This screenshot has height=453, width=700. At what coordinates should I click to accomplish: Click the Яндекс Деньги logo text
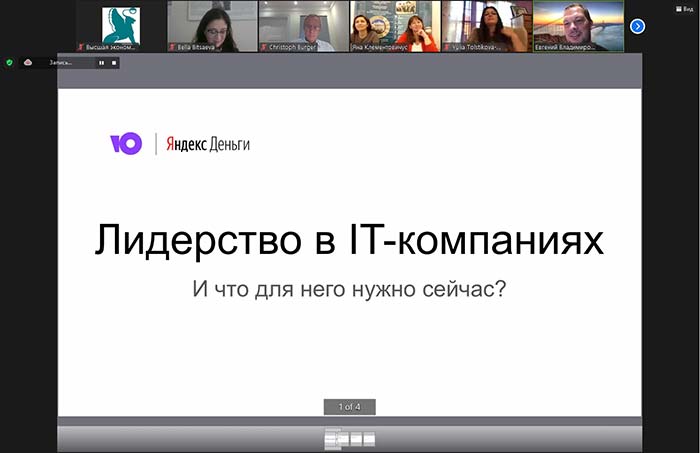[x=208, y=144]
